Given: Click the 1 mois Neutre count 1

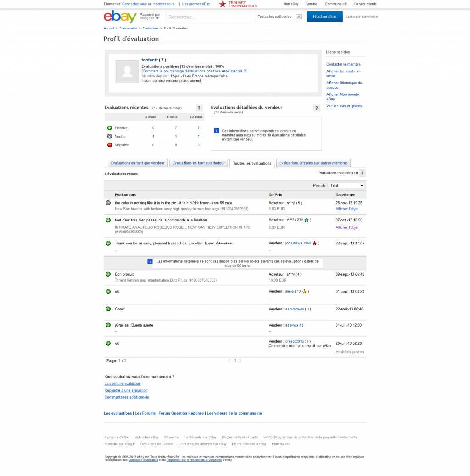Looking at the screenshot, I should click(153, 137).
